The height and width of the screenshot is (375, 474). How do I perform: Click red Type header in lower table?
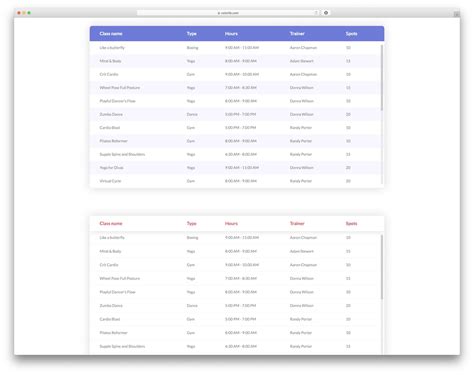(192, 223)
